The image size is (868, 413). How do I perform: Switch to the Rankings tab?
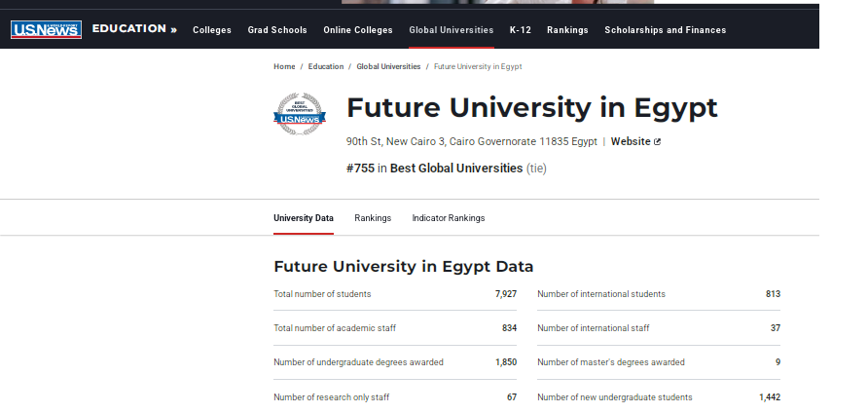373,218
